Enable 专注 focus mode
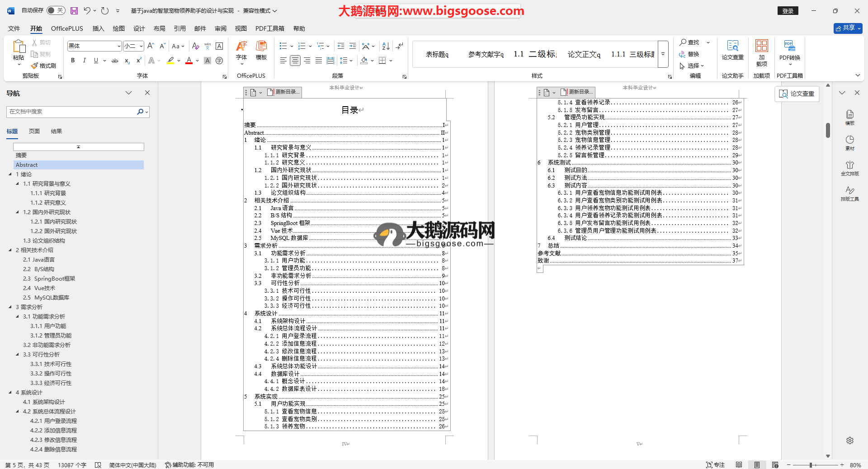The image size is (868, 469). point(715,464)
